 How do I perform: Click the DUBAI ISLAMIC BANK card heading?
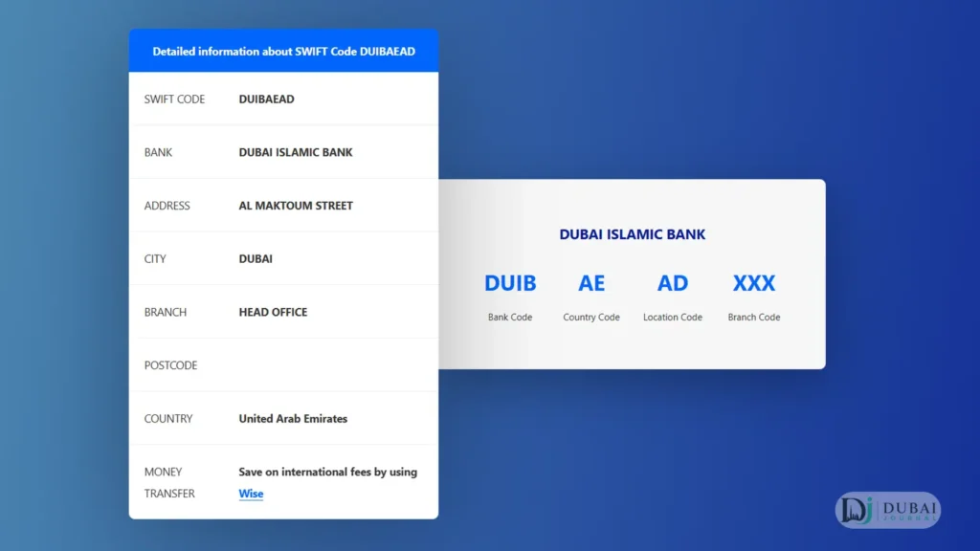click(632, 234)
